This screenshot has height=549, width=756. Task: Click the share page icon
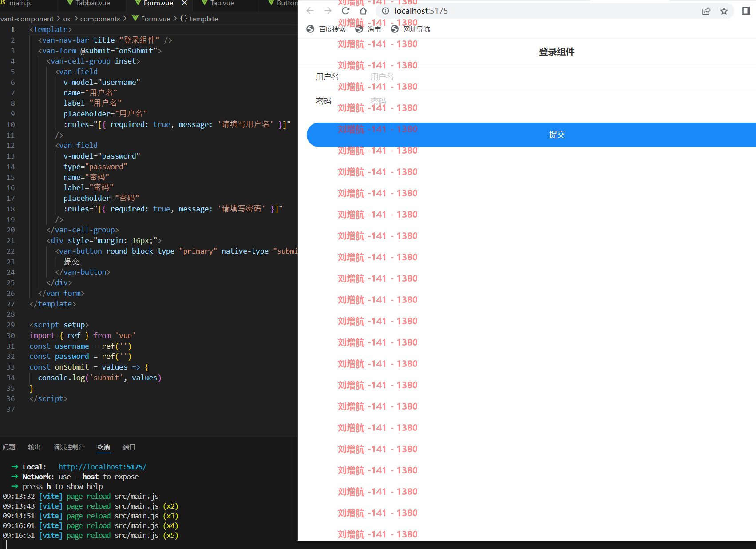click(706, 11)
